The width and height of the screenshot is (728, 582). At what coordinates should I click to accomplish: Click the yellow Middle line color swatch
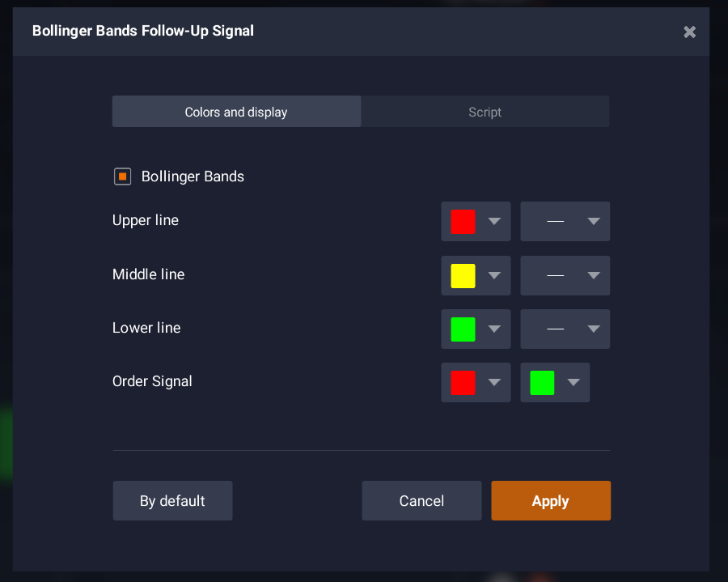click(x=463, y=275)
